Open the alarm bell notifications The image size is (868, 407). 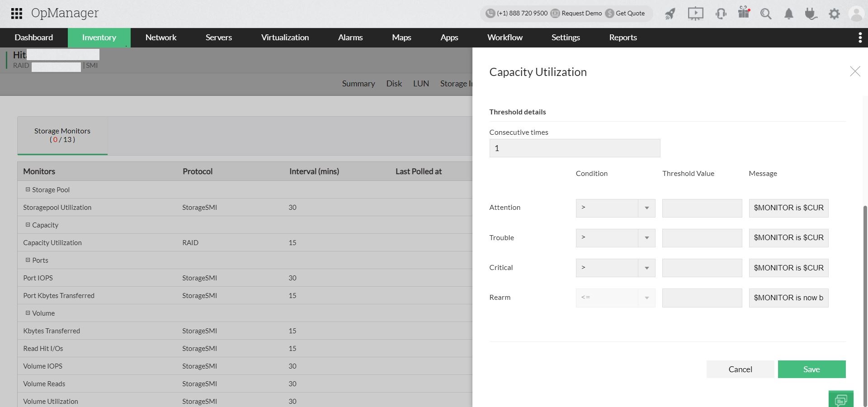(x=788, y=14)
